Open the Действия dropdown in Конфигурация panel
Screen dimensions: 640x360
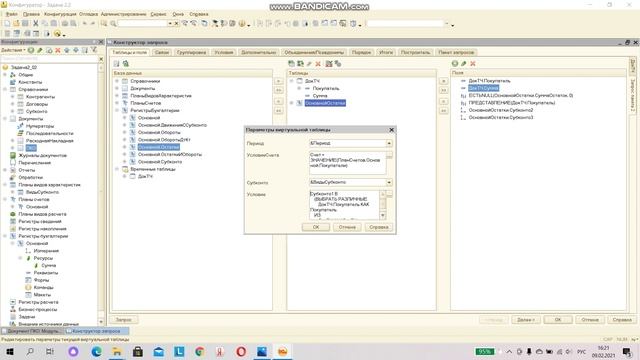13,50
